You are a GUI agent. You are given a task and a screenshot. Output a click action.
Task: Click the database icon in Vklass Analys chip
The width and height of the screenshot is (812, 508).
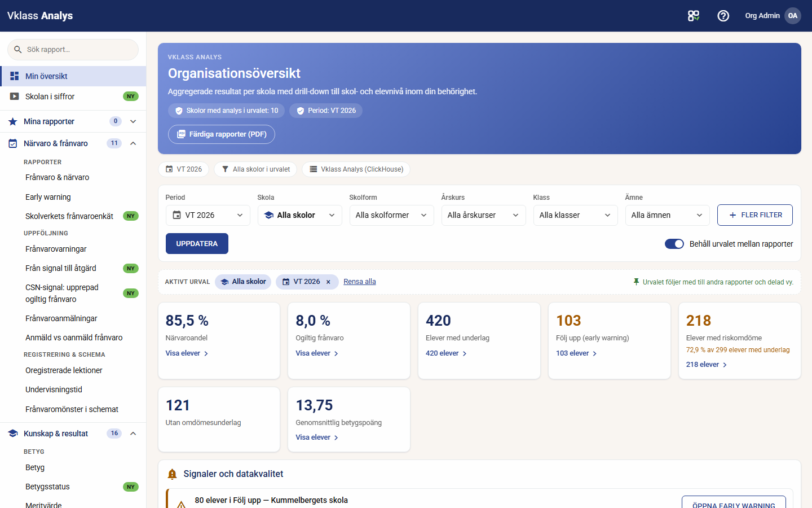pyautogui.click(x=314, y=169)
